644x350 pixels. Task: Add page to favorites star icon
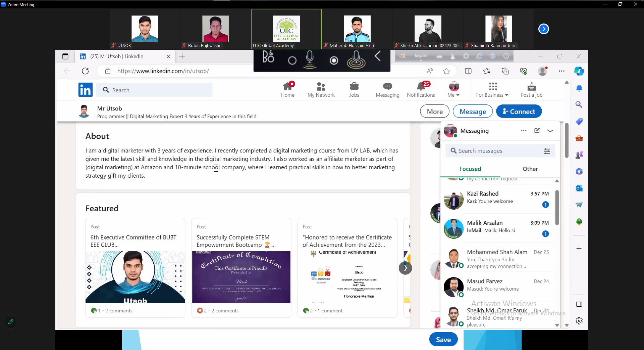click(446, 71)
